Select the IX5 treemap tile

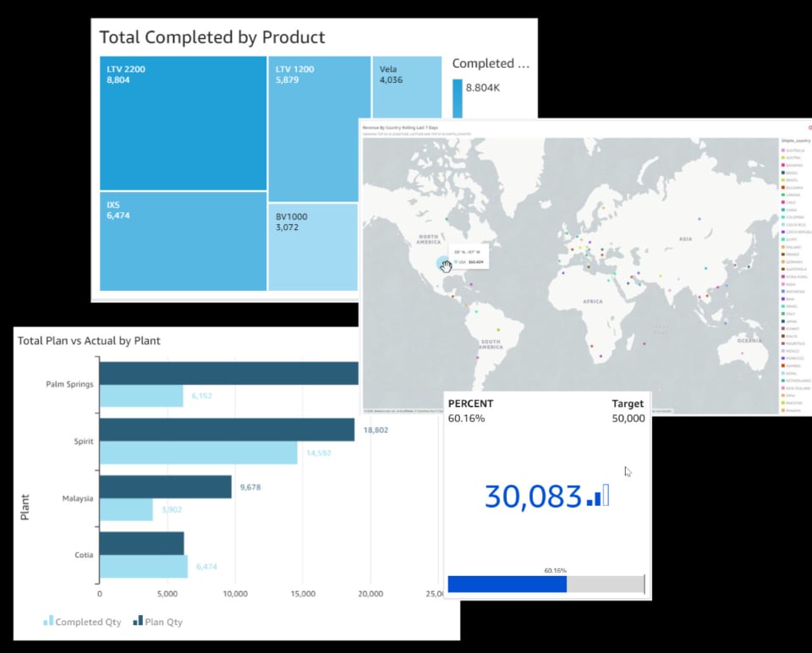click(184, 241)
